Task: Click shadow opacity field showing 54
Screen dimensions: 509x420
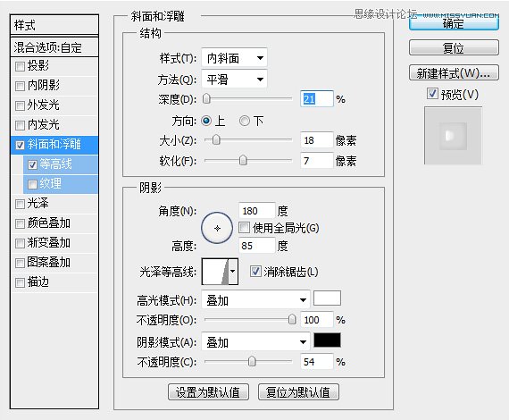Action: [317, 362]
